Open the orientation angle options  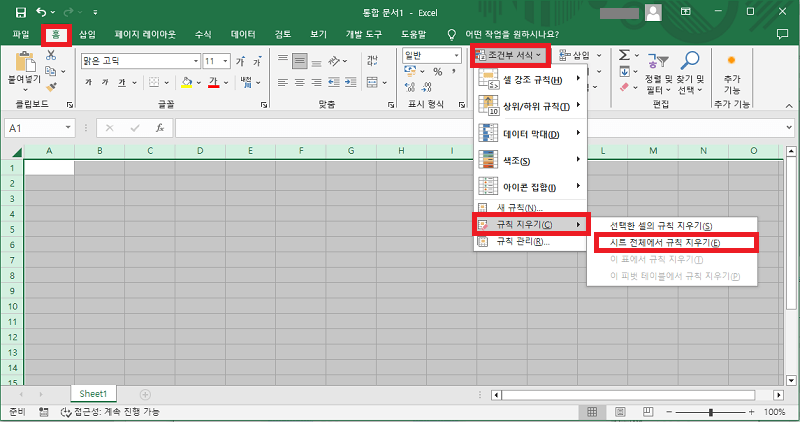tap(337, 61)
